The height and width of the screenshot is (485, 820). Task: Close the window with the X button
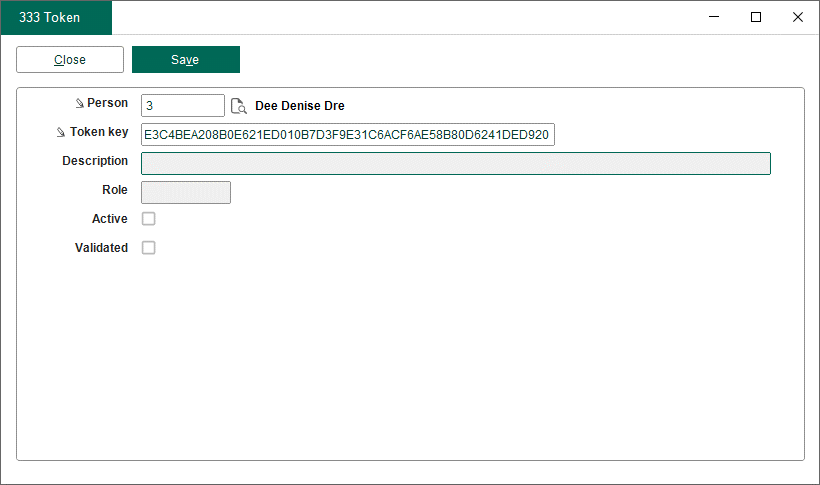pyautogui.click(x=798, y=17)
